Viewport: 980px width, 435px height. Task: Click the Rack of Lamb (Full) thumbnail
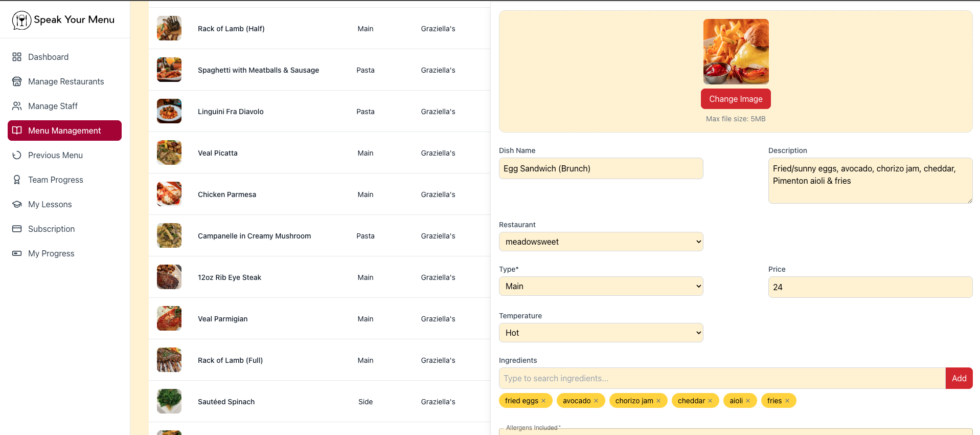point(169,360)
